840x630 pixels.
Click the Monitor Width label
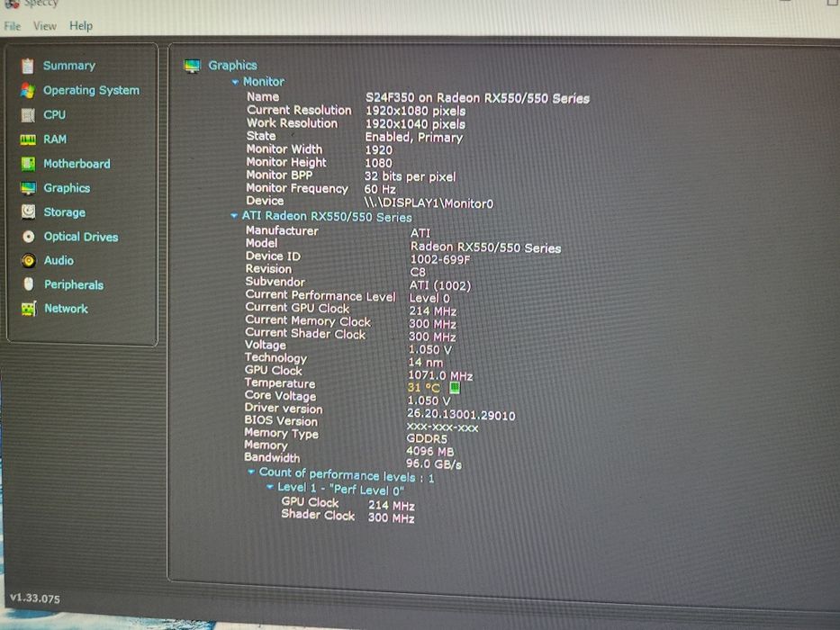point(285,148)
